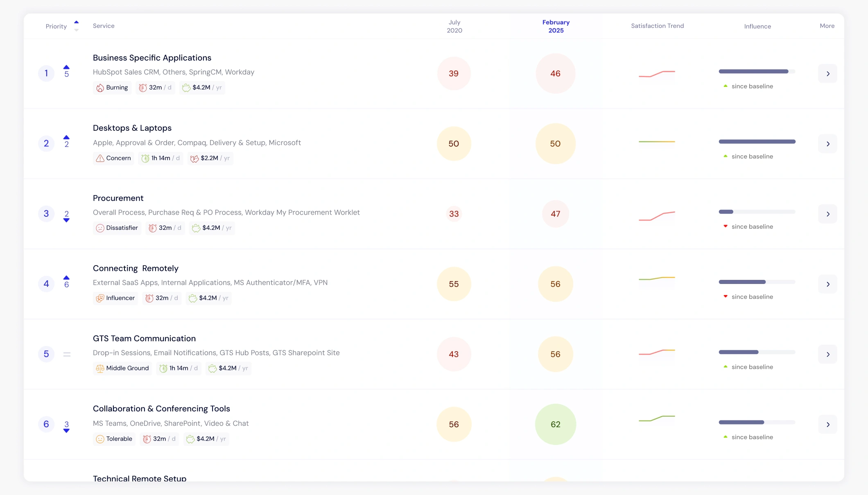Open the Procurement service title

tap(118, 198)
